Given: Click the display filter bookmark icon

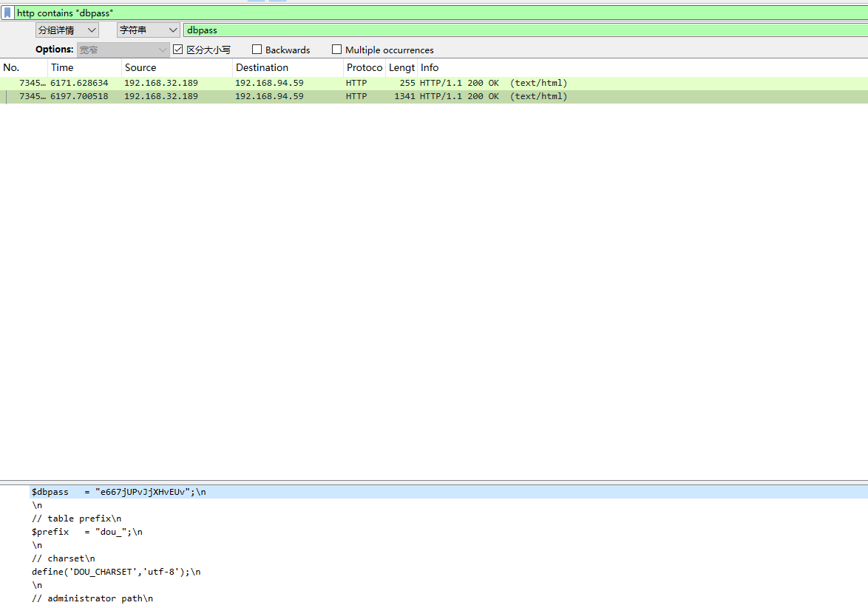Looking at the screenshot, I should point(7,13).
